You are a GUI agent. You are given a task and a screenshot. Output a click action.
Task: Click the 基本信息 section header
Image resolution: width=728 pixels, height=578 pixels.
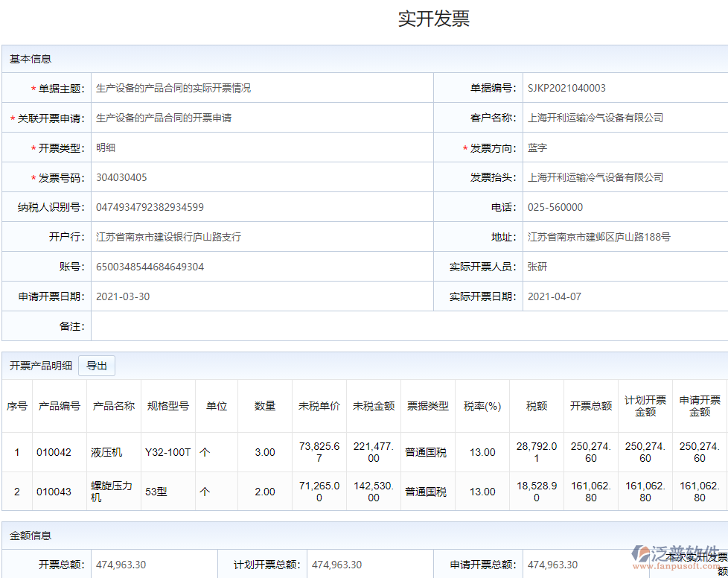pyautogui.click(x=31, y=59)
